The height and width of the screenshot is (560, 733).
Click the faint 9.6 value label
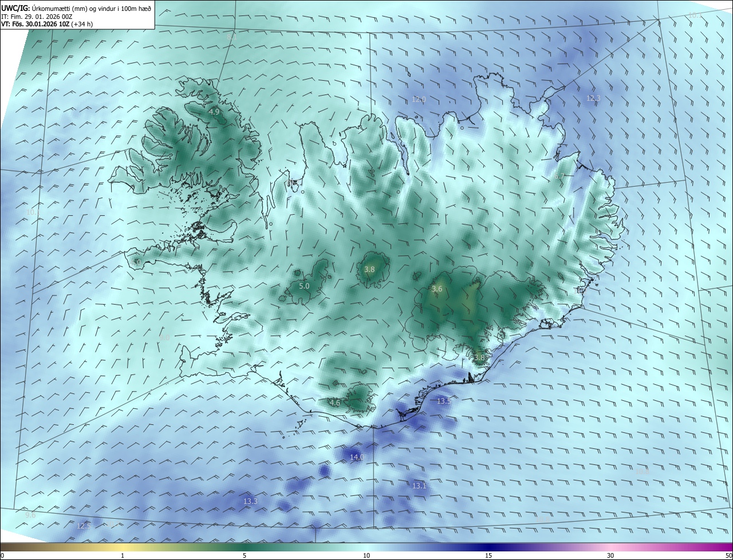pos(30,515)
